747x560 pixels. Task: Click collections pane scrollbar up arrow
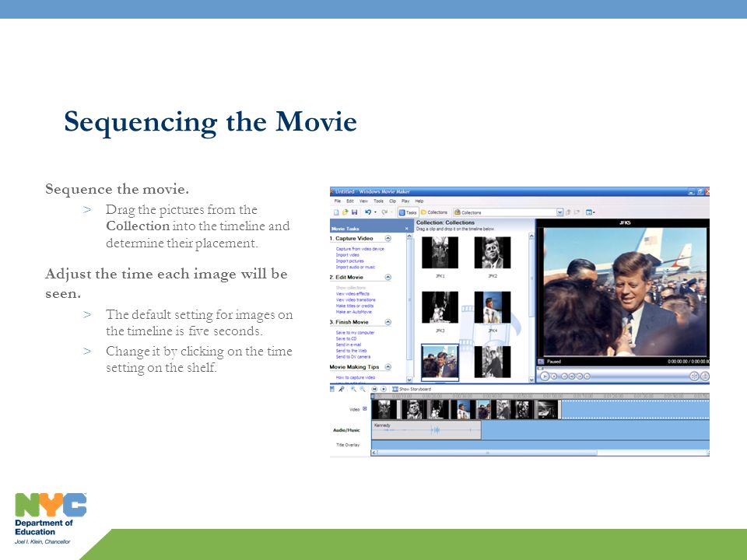point(531,236)
